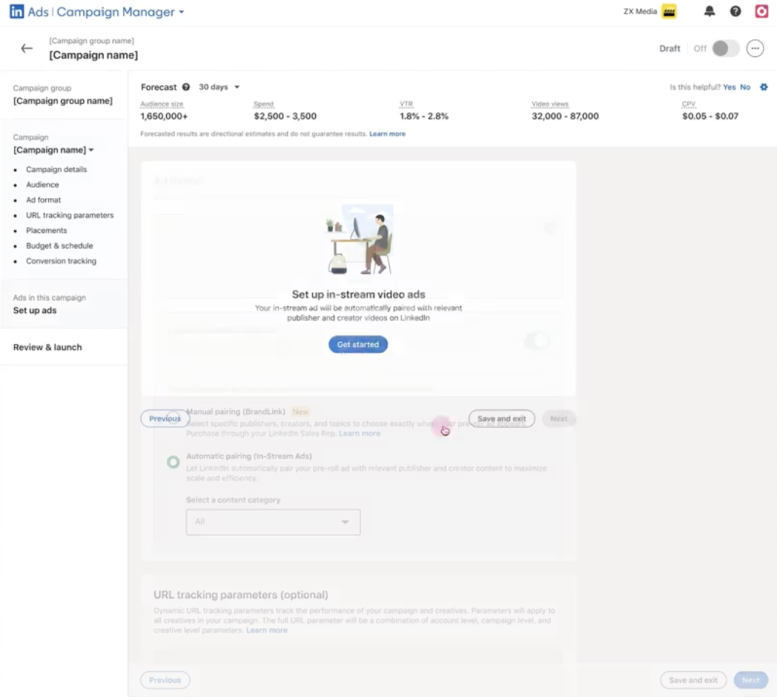Open the 30 days forecast dropdown
777x700 pixels.
[219, 87]
